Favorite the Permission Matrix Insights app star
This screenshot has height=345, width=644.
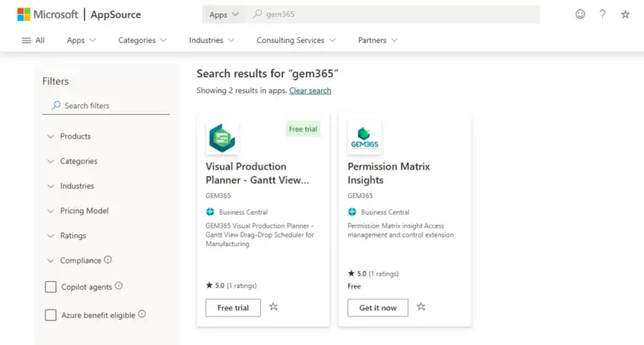click(x=421, y=307)
